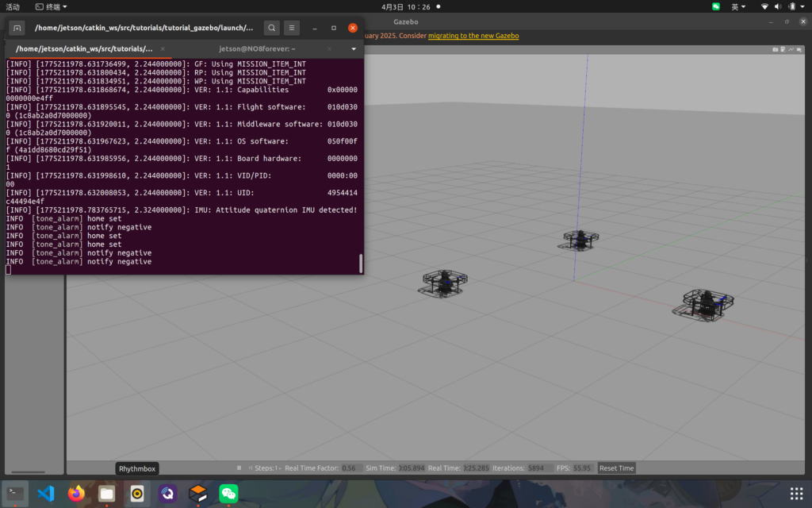This screenshot has height=508, width=812.
Task: Open the input method language indicator
Action: pos(737,6)
